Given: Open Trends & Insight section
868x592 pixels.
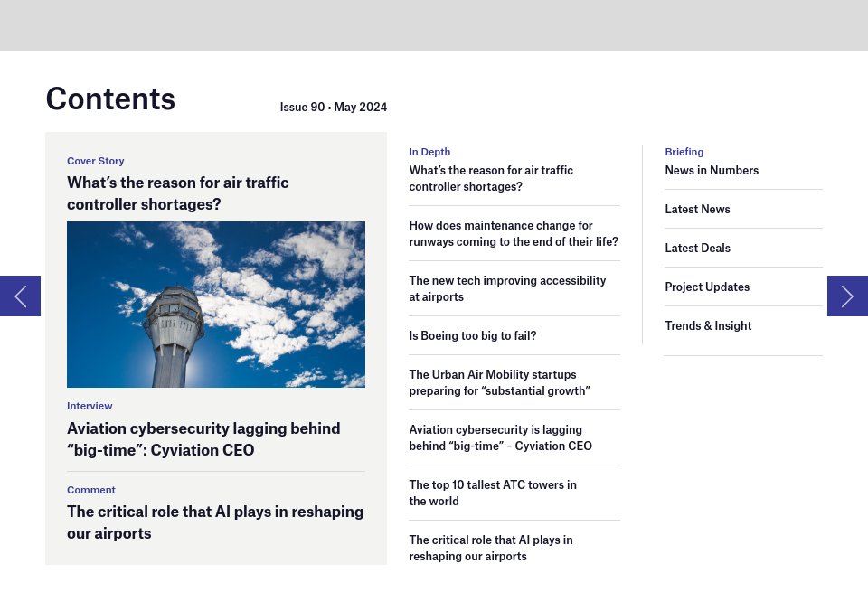Looking at the screenshot, I should (708, 325).
